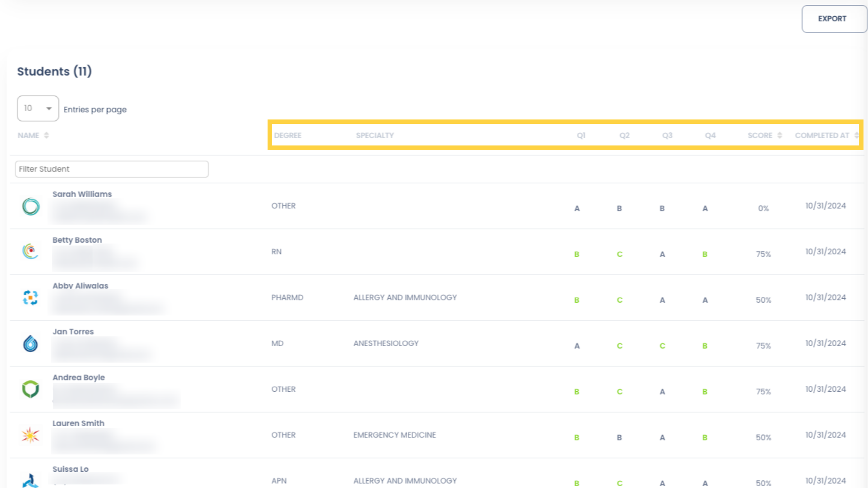The height and width of the screenshot is (488, 868).
Task: Open the entries per page dropdown
Action: pos(38,108)
